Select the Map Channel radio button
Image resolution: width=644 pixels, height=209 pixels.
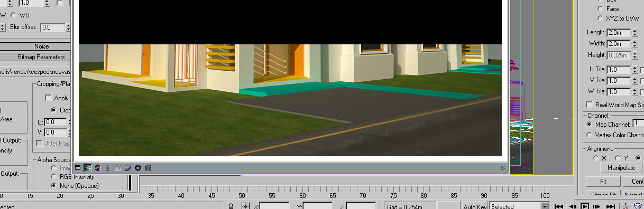(x=590, y=125)
